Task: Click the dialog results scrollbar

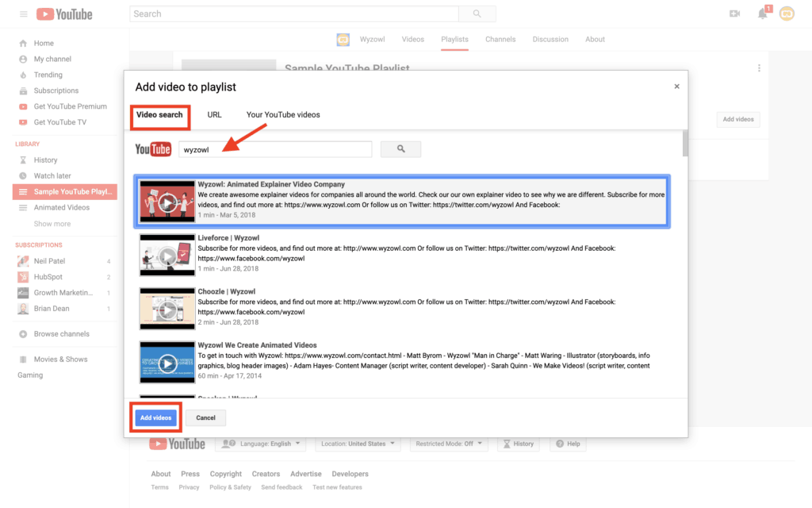Action: (x=685, y=143)
